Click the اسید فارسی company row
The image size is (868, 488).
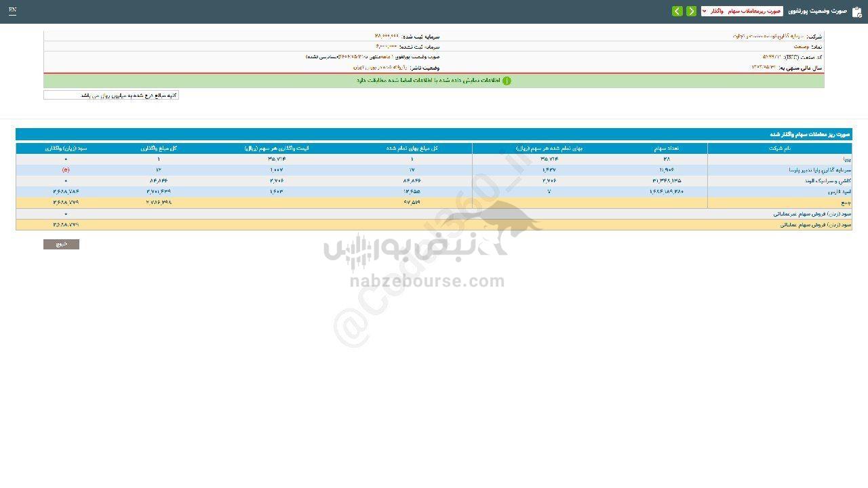[x=434, y=192]
